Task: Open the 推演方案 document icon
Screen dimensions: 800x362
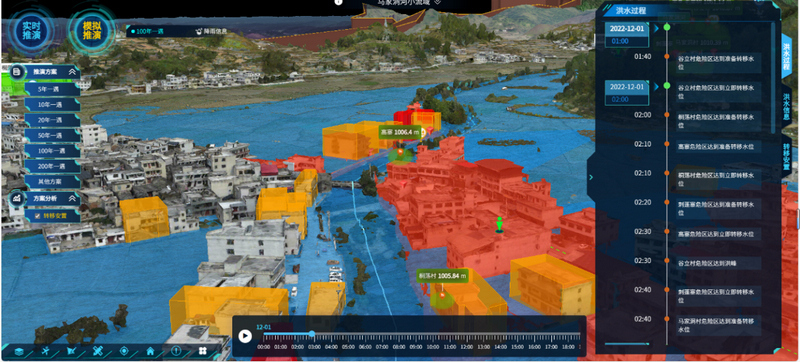Action: tap(17, 72)
